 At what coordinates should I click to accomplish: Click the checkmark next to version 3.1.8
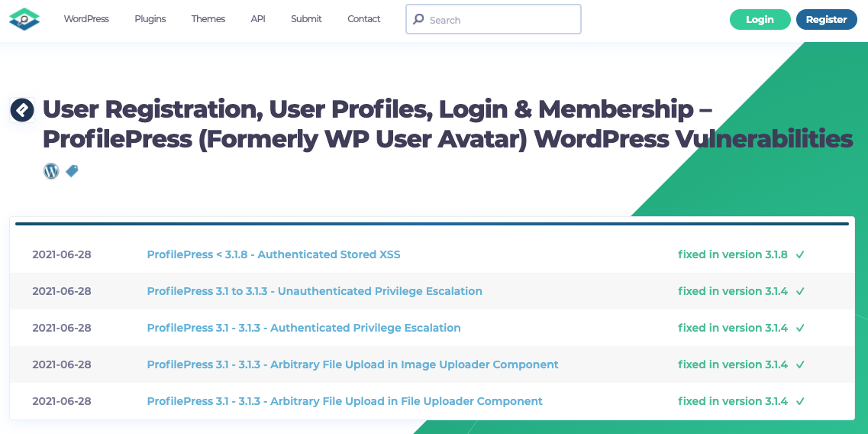coord(799,254)
